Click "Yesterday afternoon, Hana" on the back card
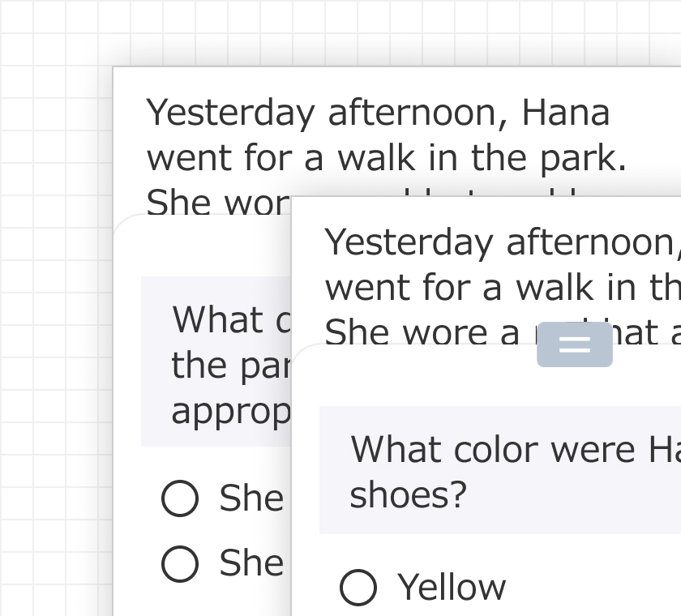This screenshot has width=681, height=616. tap(377, 113)
